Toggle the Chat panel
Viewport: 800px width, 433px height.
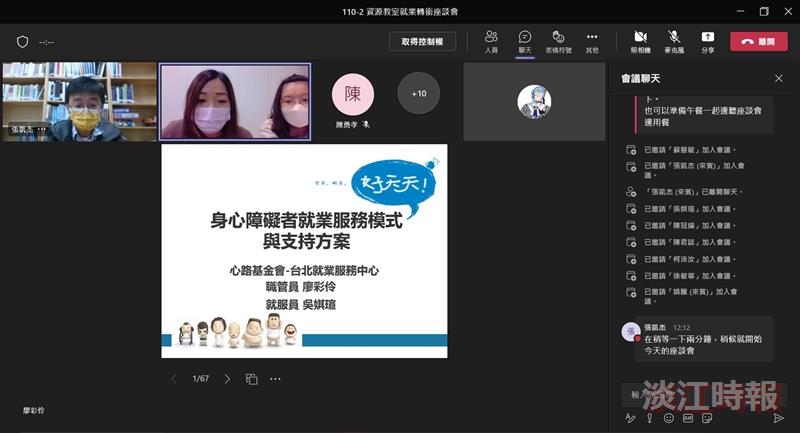pos(524,41)
